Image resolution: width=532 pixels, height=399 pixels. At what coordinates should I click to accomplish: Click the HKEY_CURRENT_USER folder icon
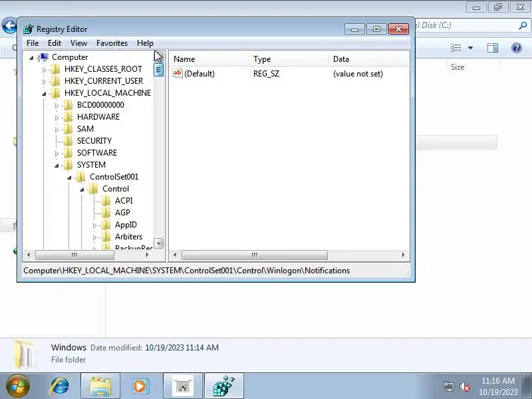tap(55, 81)
